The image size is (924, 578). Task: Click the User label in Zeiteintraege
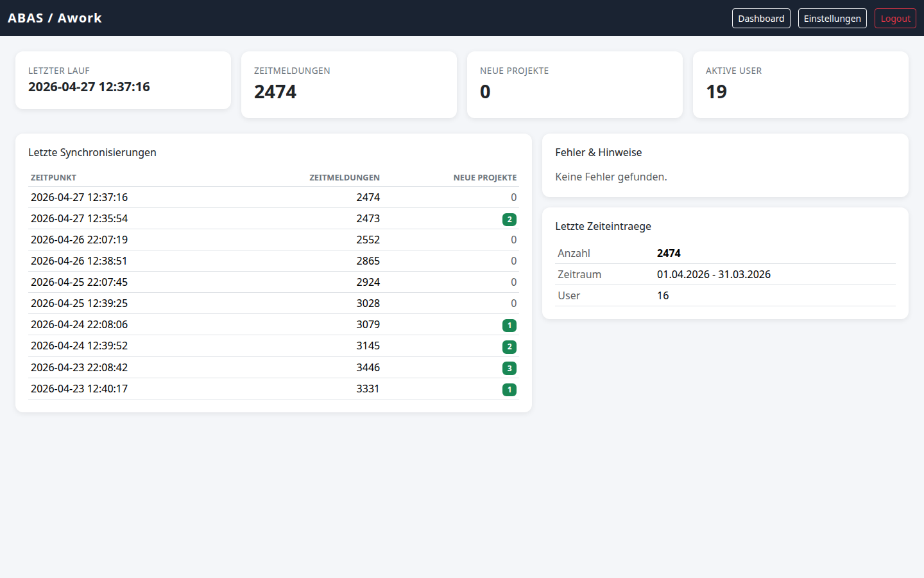click(569, 295)
